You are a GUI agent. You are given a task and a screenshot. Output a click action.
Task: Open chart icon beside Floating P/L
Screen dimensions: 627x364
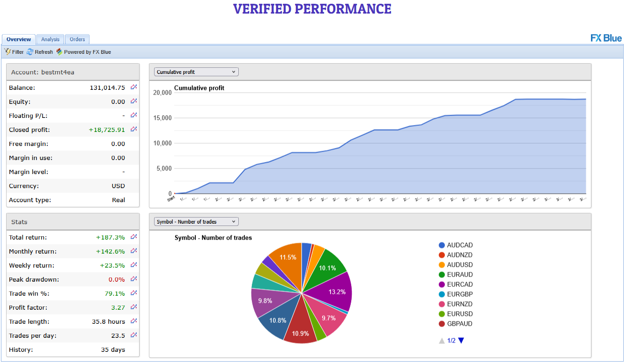133,115
